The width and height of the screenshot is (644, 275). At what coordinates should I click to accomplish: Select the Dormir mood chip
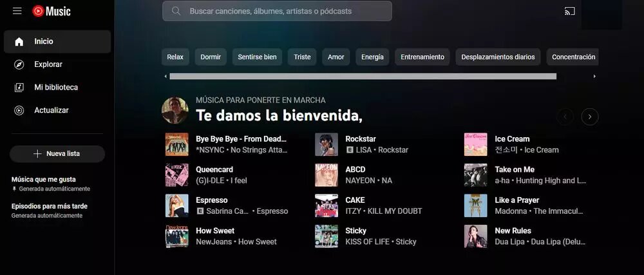211,57
